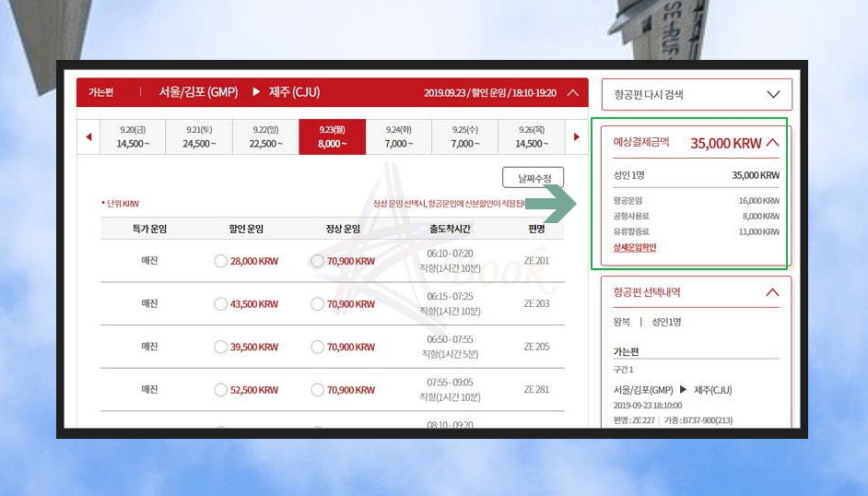Click the 단위 KRW unit note
Viewport: 868px width, 496px height.
[121, 204]
